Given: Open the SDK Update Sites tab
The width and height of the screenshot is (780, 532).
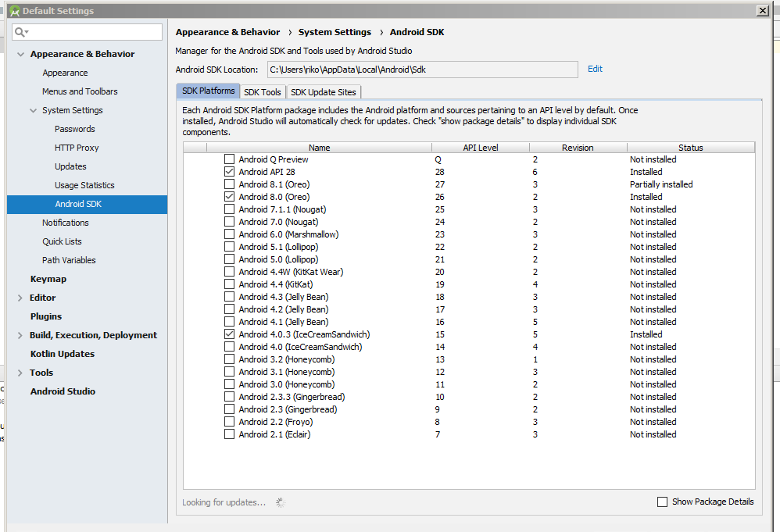Looking at the screenshot, I should tap(323, 92).
